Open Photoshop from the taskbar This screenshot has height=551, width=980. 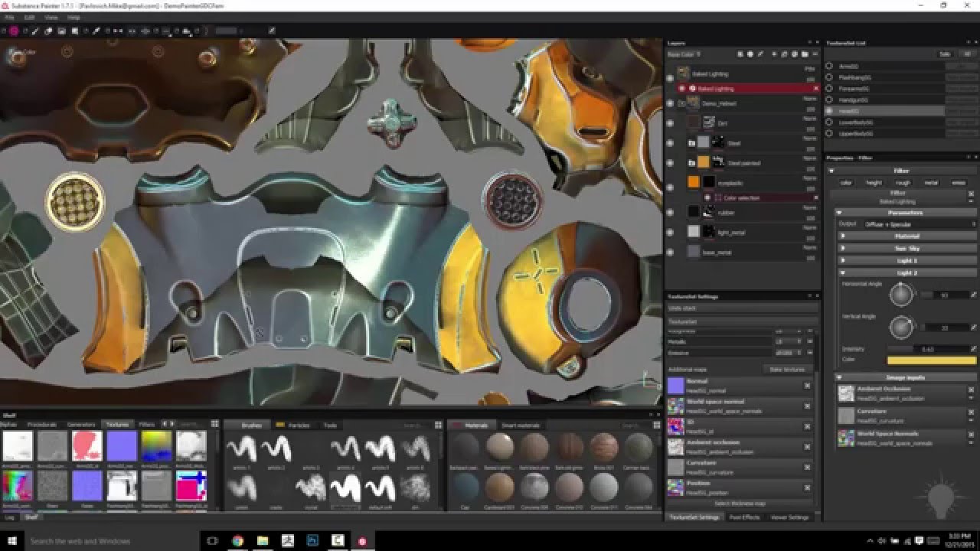pos(312,541)
